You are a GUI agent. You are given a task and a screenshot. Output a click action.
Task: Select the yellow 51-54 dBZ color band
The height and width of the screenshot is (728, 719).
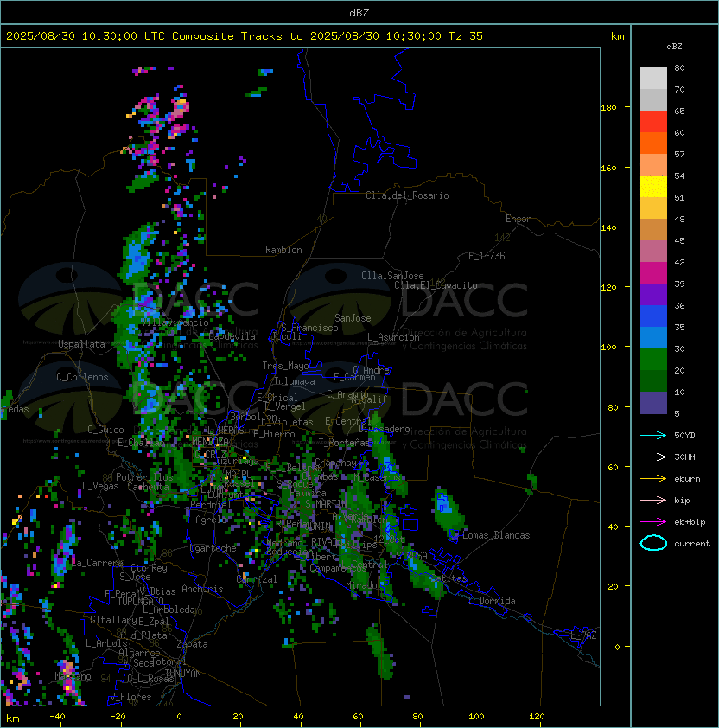point(653,187)
